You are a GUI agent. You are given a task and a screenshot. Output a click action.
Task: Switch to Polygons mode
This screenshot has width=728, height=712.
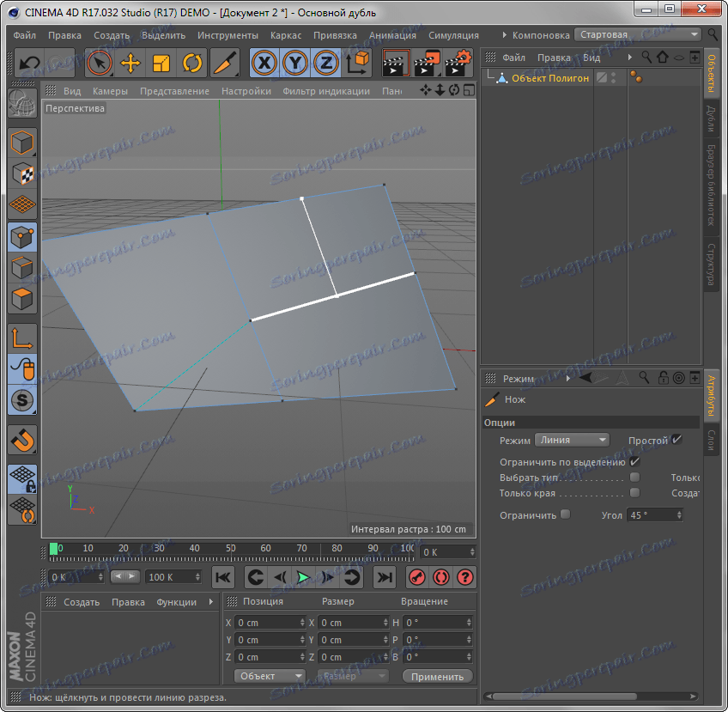(x=21, y=299)
